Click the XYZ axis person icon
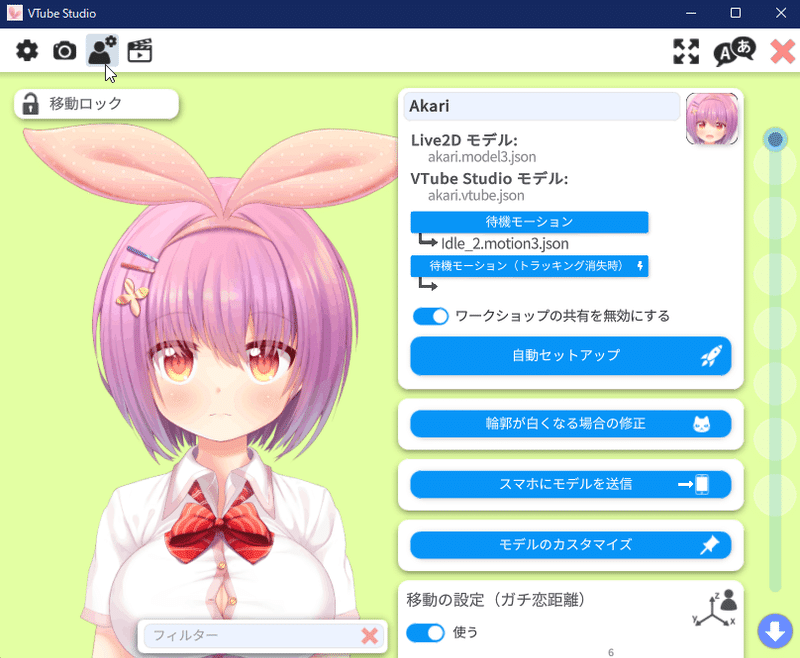This screenshot has height=658, width=800. [x=714, y=608]
